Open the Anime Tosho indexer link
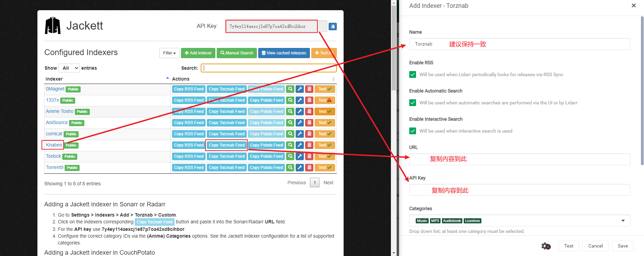Viewport: 644px width, 256px height. [x=60, y=111]
